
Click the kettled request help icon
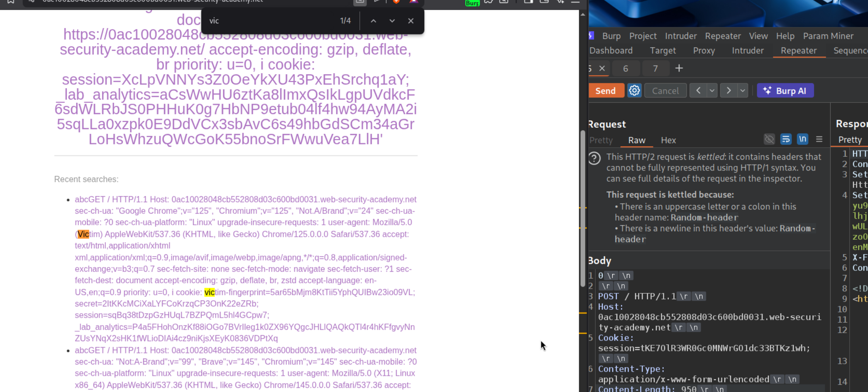pos(594,158)
